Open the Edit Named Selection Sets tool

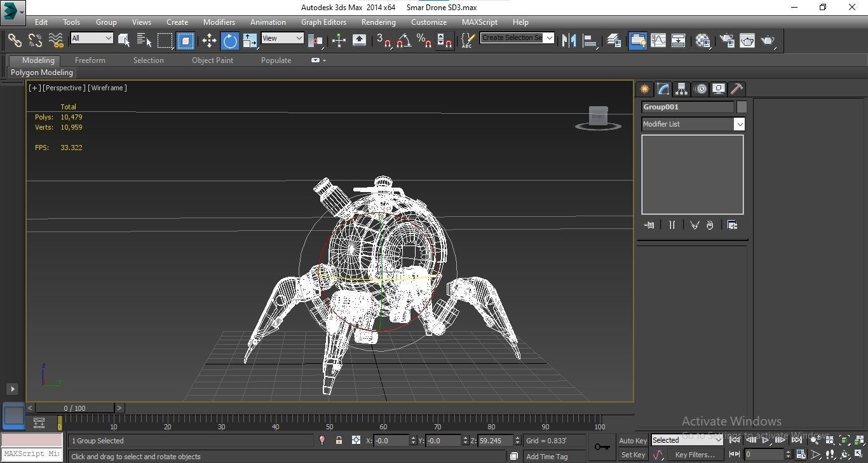point(467,40)
